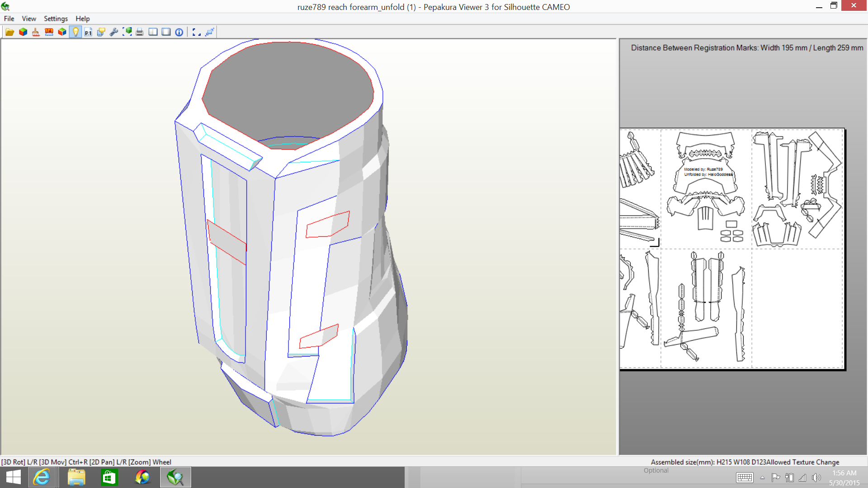
Task: Open the Settings menu
Action: (x=56, y=19)
